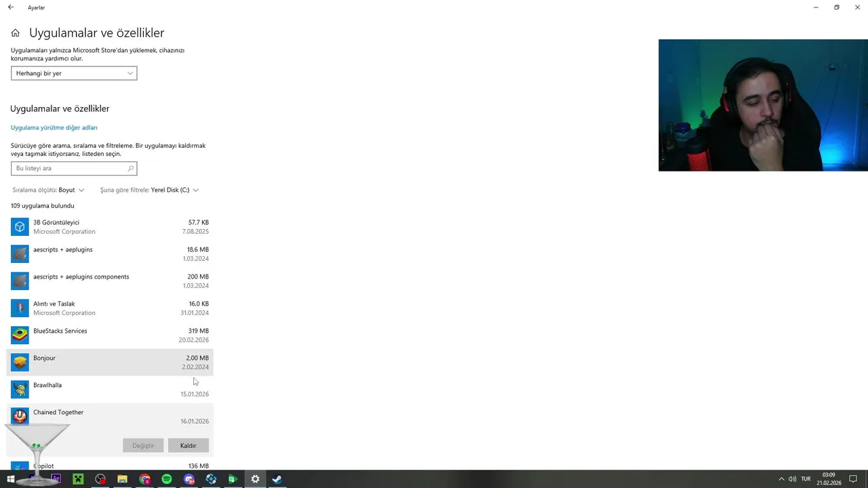868x488 pixels.
Task: Open the 'Yerel Disk (C:)' filter dropdown
Action: (x=149, y=190)
